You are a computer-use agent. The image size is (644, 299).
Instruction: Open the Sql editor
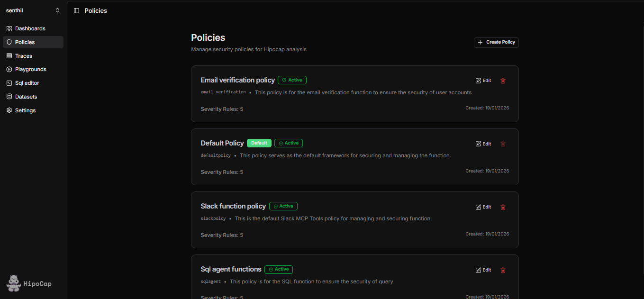33,83
